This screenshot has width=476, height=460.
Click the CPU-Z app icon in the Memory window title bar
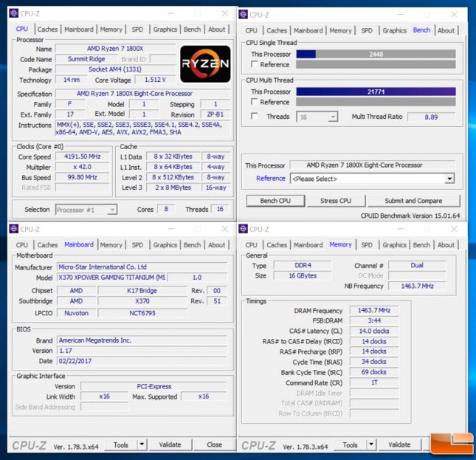coord(243,229)
